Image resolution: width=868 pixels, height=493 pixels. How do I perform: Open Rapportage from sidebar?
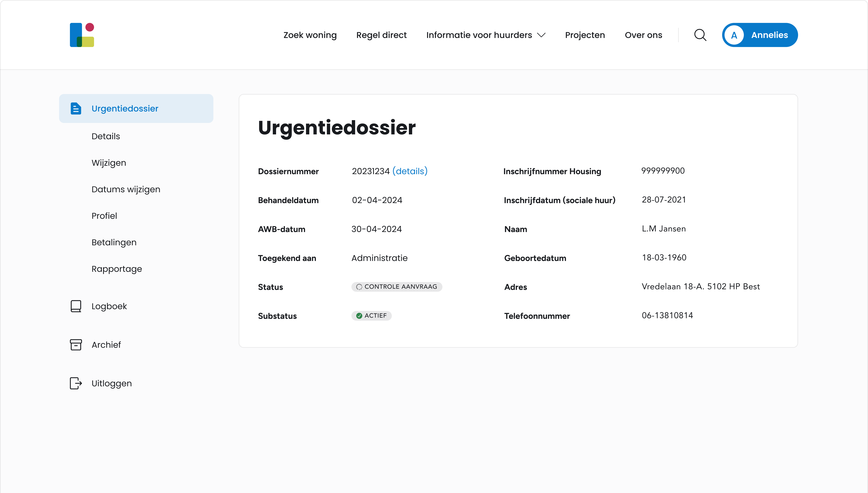coord(117,269)
